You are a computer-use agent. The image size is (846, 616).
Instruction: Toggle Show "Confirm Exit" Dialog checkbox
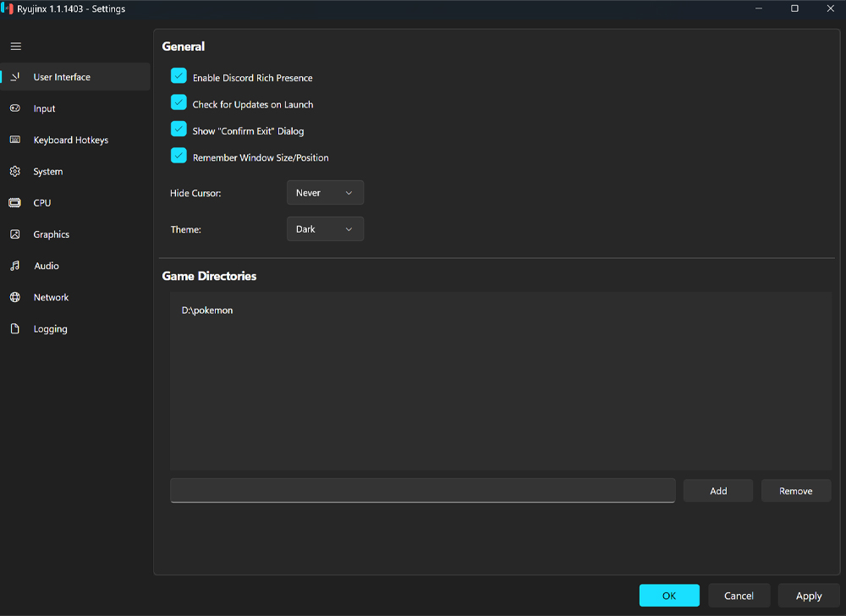coord(179,129)
